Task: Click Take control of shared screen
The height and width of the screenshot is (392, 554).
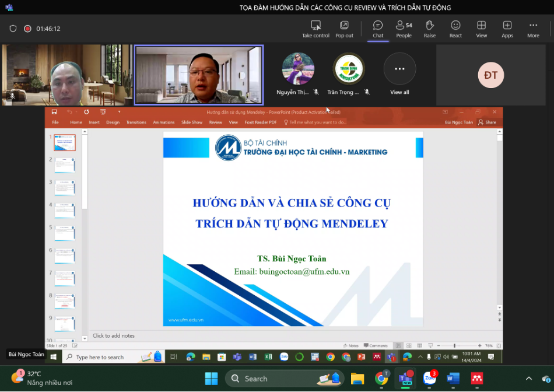Action: [x=315, y=29]
